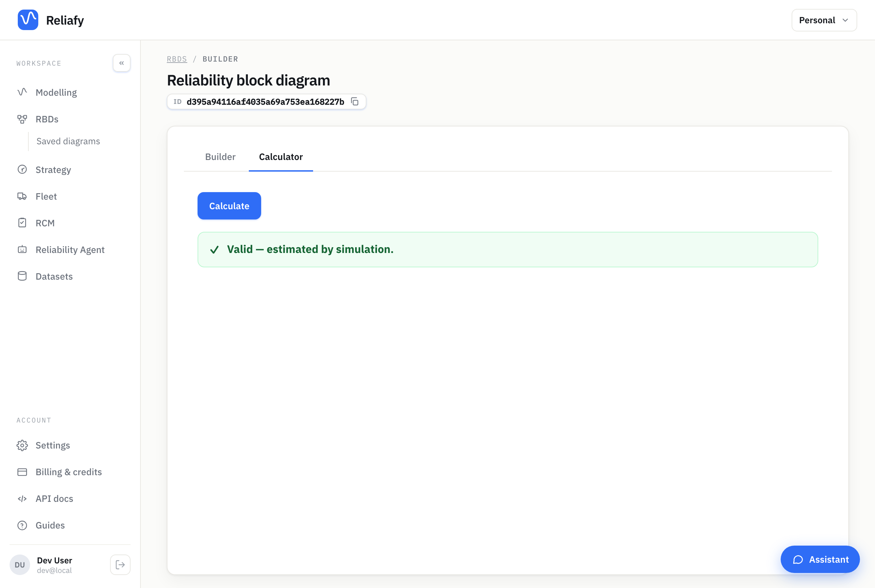
Task: Open the Personal workspace dropdown
Action: [824, 20]
